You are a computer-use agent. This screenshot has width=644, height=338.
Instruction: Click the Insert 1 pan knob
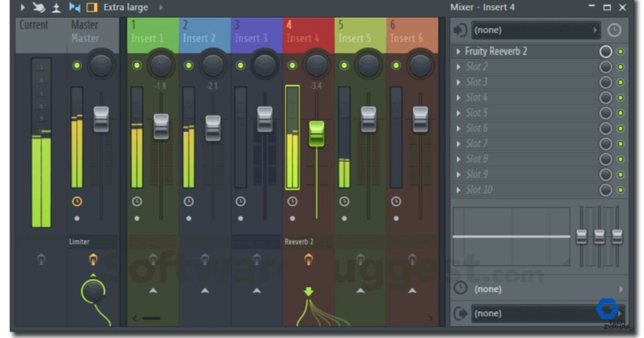click(161, 65)
